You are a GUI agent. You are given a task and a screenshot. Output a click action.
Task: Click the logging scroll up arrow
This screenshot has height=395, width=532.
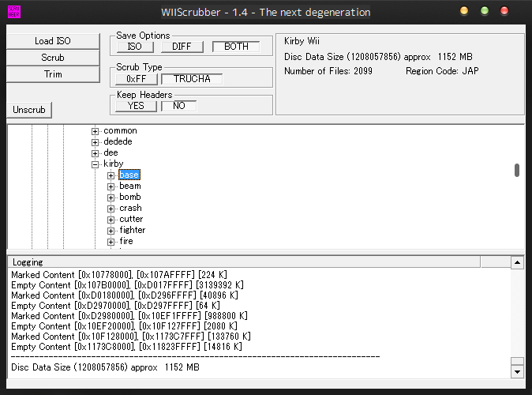coord(517,262)
